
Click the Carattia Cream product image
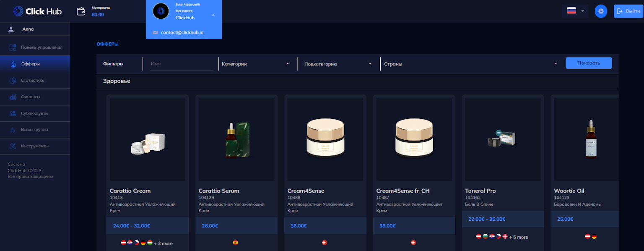pyautogui.click(x=148, y=140)
